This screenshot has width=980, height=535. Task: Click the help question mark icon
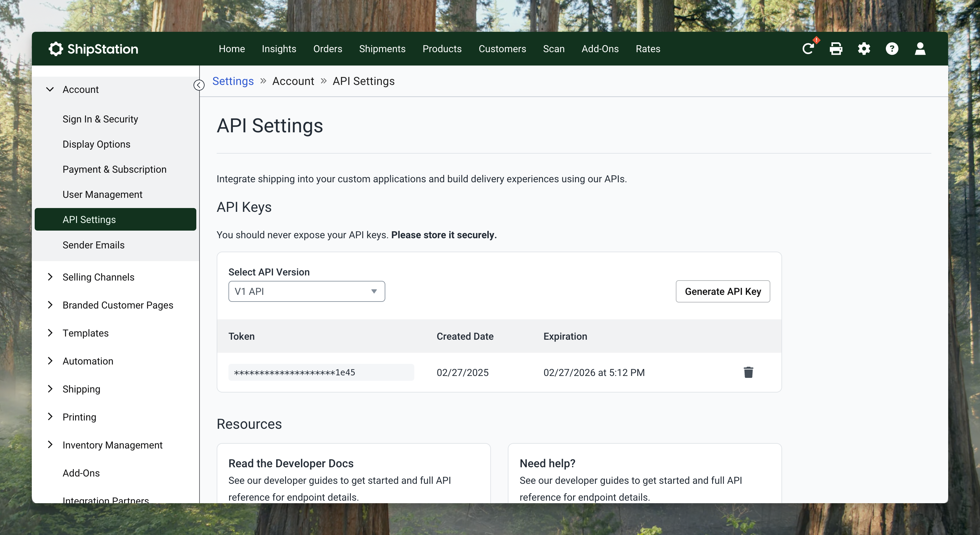pyautogui.click(x=892, y=49)
